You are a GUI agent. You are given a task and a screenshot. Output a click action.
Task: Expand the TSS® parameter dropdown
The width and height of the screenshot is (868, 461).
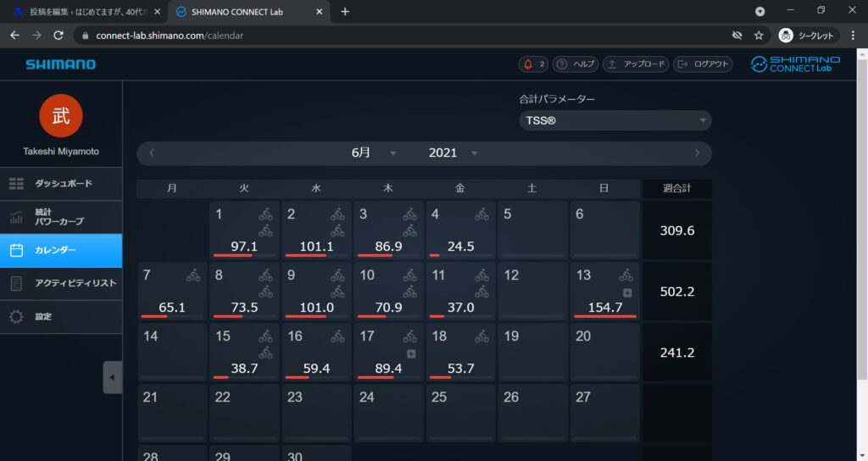[x=615, y=120]
